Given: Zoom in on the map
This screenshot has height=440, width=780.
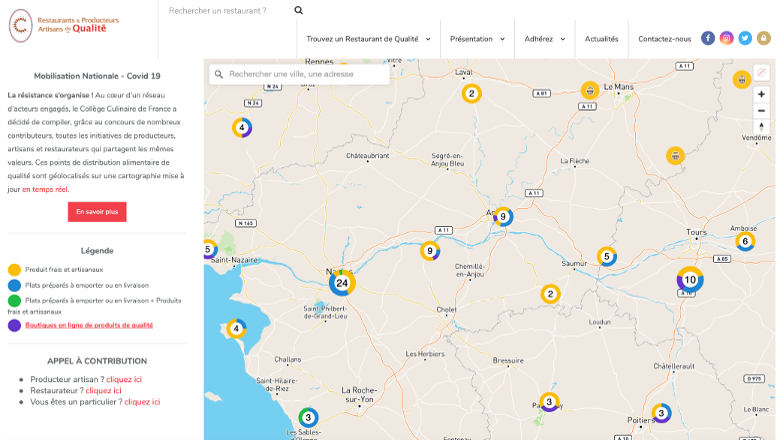Looking at the screenshot, I should 761,94.
